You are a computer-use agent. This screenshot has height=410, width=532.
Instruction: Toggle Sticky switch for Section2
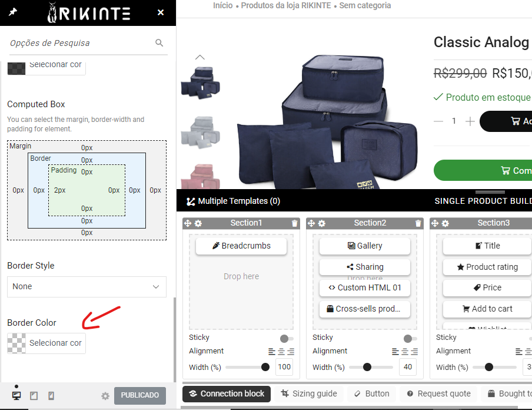(x=410, y=339)
